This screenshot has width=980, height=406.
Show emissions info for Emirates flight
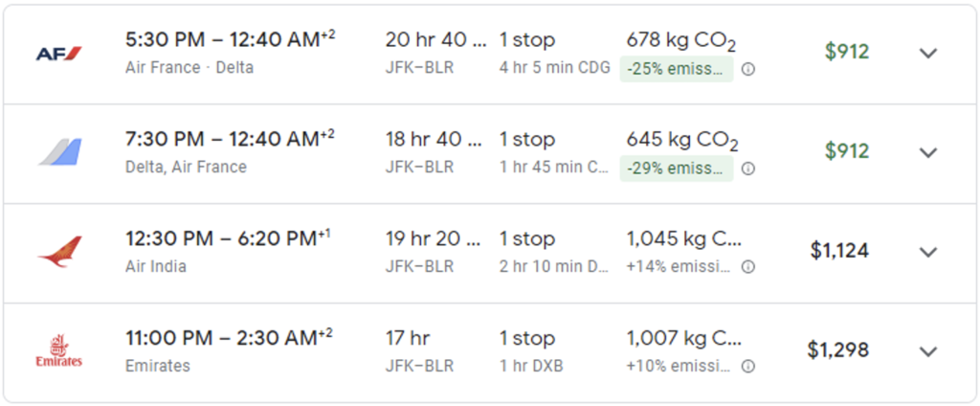point(748,366)
